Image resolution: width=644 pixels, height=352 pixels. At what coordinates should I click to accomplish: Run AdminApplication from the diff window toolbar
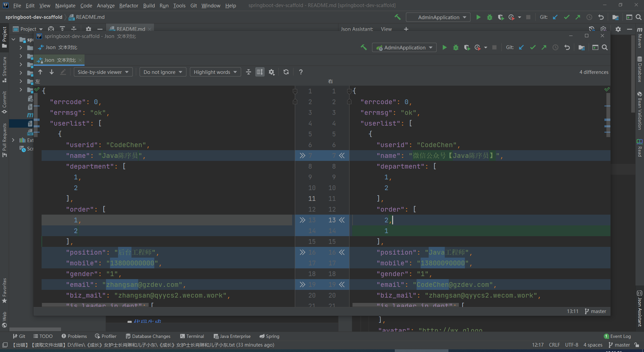[444, 48]
